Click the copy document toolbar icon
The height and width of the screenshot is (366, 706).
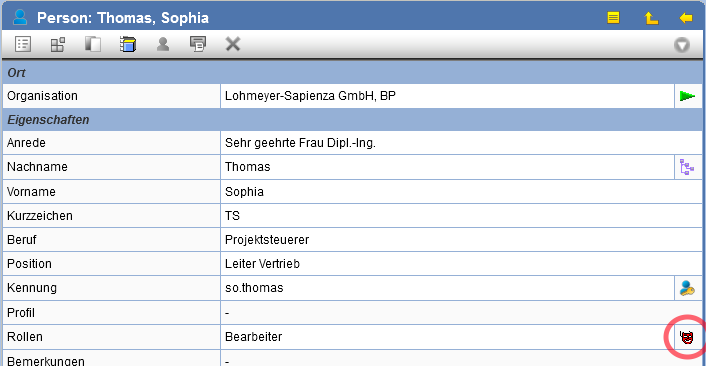[x=93, y=44]
